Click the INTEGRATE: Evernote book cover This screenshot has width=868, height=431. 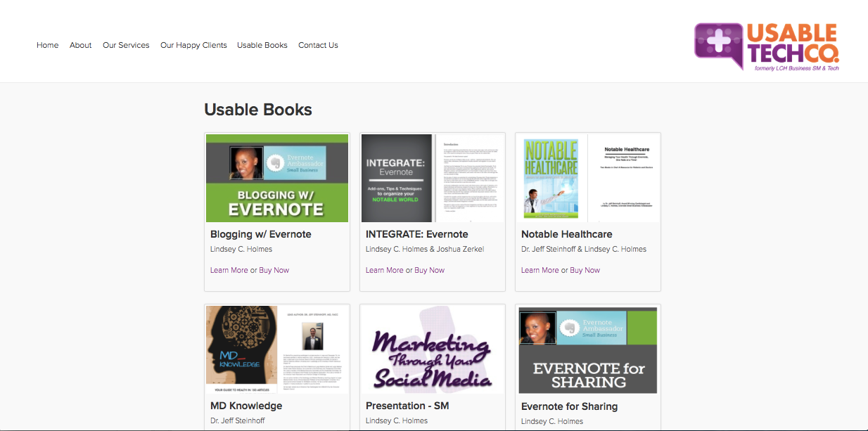433,178
